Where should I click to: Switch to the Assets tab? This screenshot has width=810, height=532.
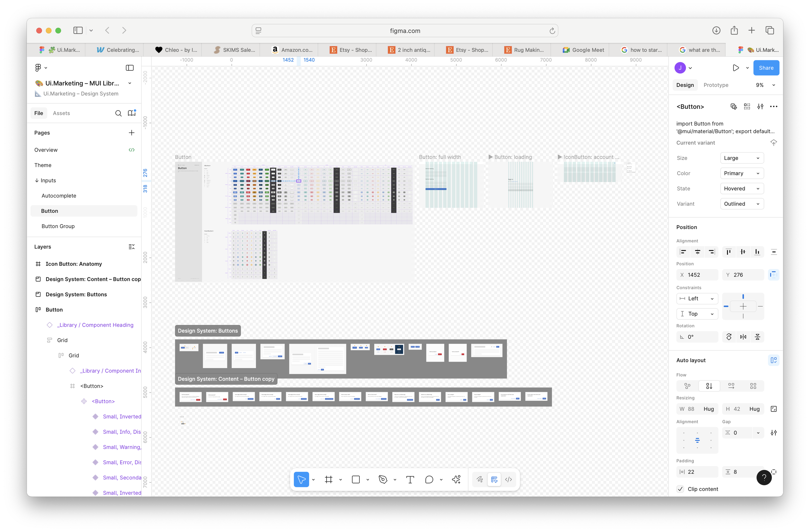tap(61, 113)
